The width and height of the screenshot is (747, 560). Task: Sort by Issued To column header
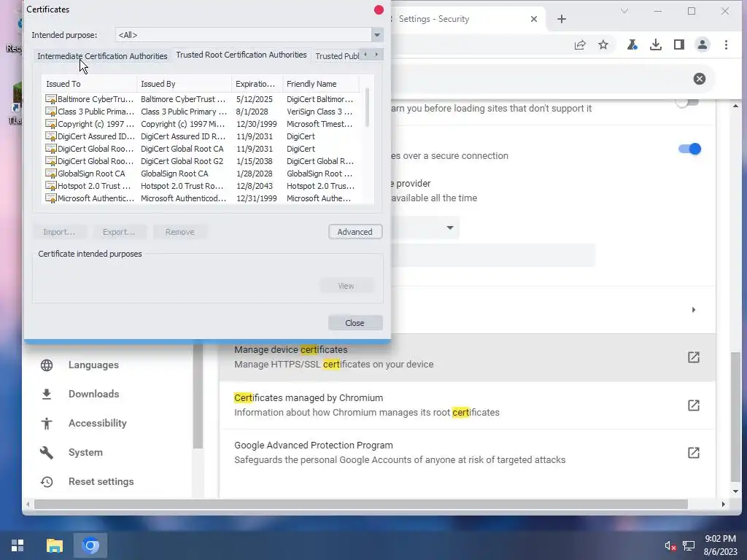point(89,84)
